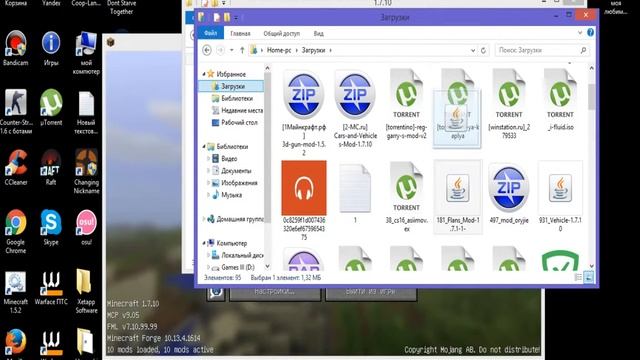Select the Cars-and-Vehicles-Mod-1.7.10 ZIP file

[355, 109]
